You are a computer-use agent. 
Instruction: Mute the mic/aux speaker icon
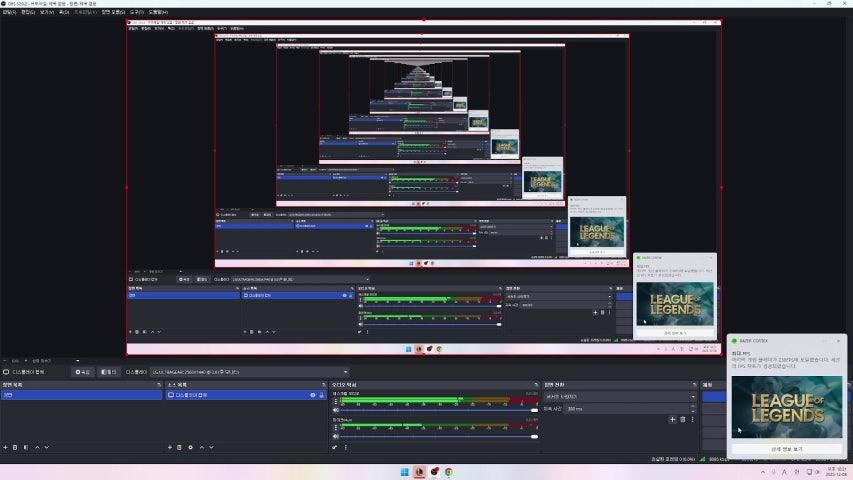coord(336,437)
